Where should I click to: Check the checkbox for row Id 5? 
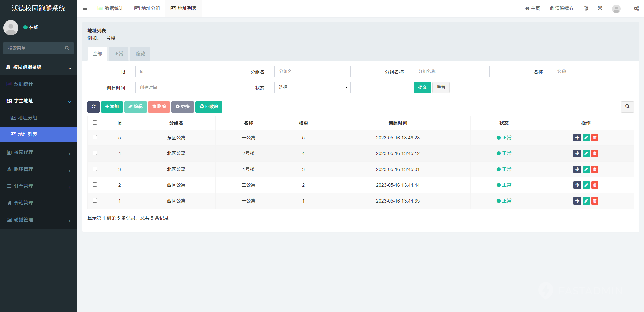pos(95,137)
